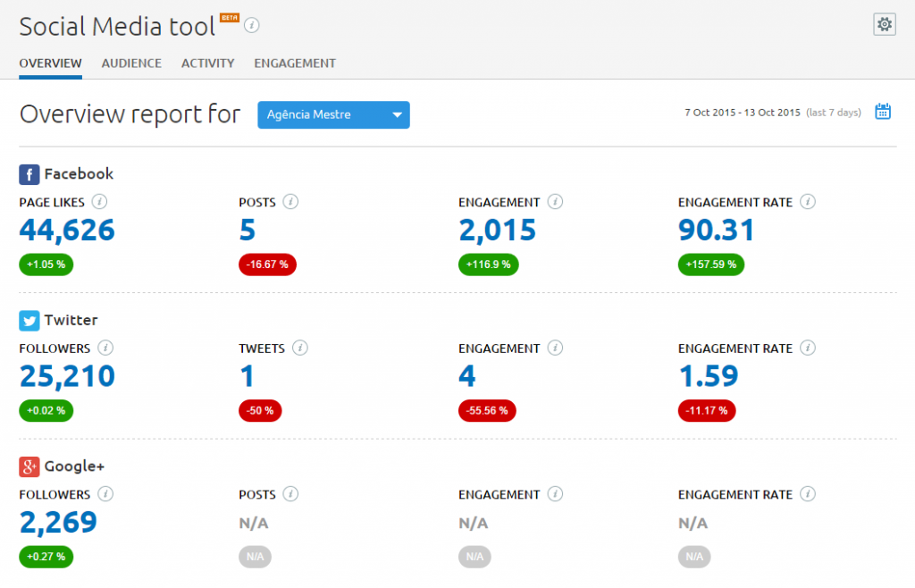Click info icon next to Google+ Followers
Screen dimensions: 915x588
point(105,494)
